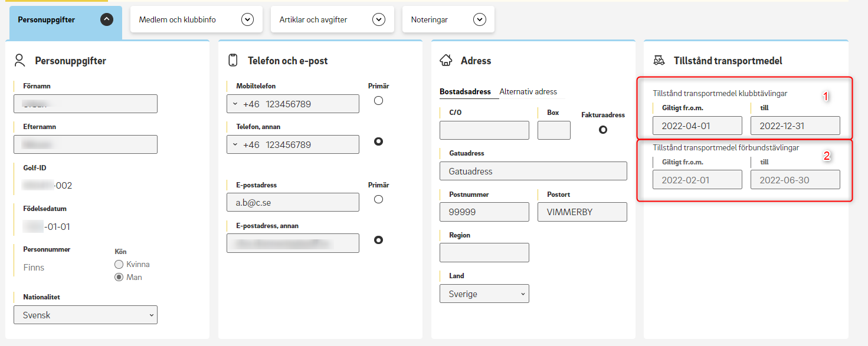Toggle the Fakturaadress radio button
Viewport: 868px width, 346px height.
603,130
